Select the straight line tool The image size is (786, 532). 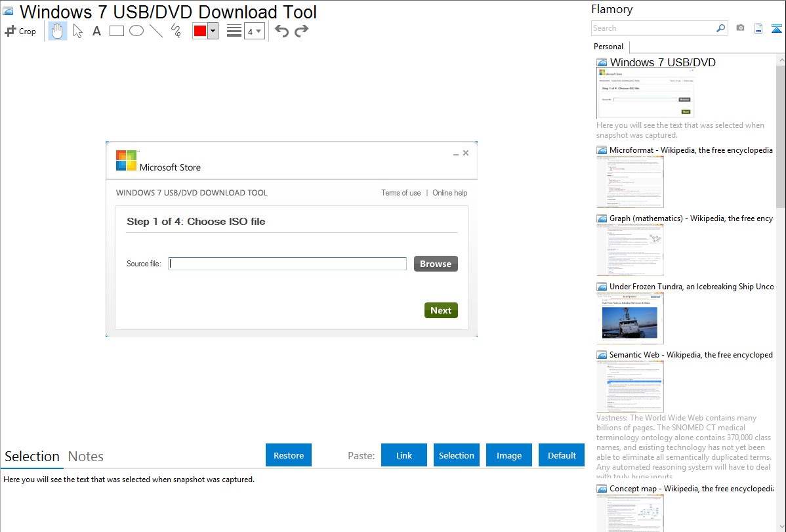(x=156, y=31)
